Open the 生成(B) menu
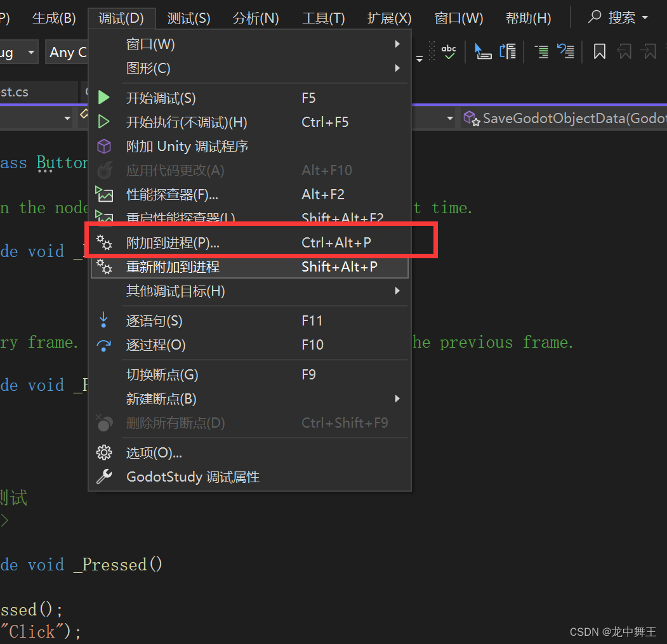Viewport: 667px width, 644px height. 54,18
